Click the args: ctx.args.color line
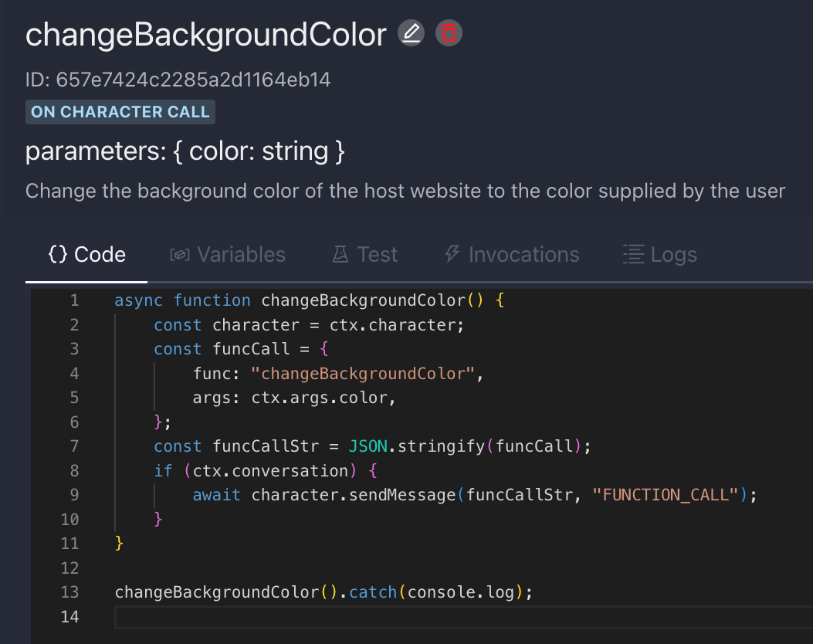 click(x=294, y=398)
